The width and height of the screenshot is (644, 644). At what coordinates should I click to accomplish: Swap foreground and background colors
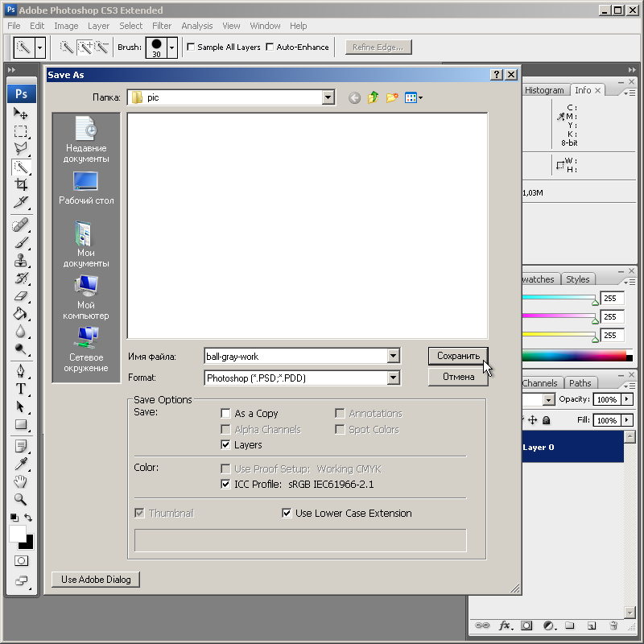click(x=28, y=518)
